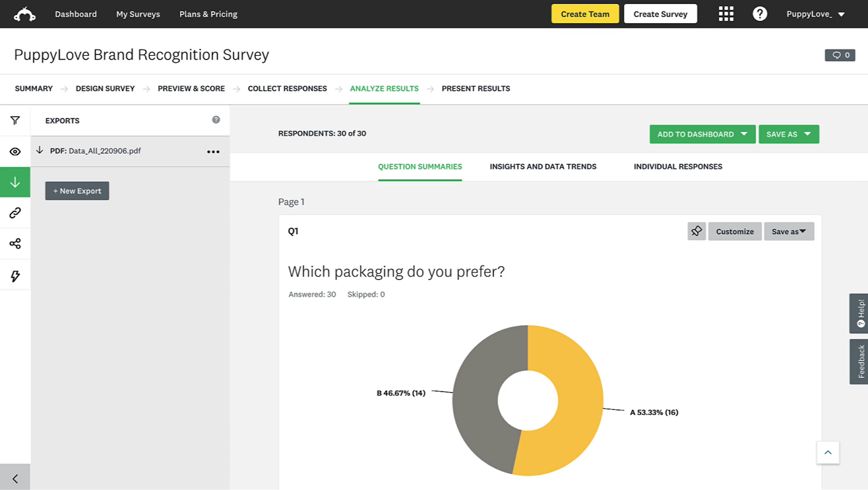Viewport: 868px width, 490px height.
Task: Select the Exports download icon
Action: coord(15,182)
